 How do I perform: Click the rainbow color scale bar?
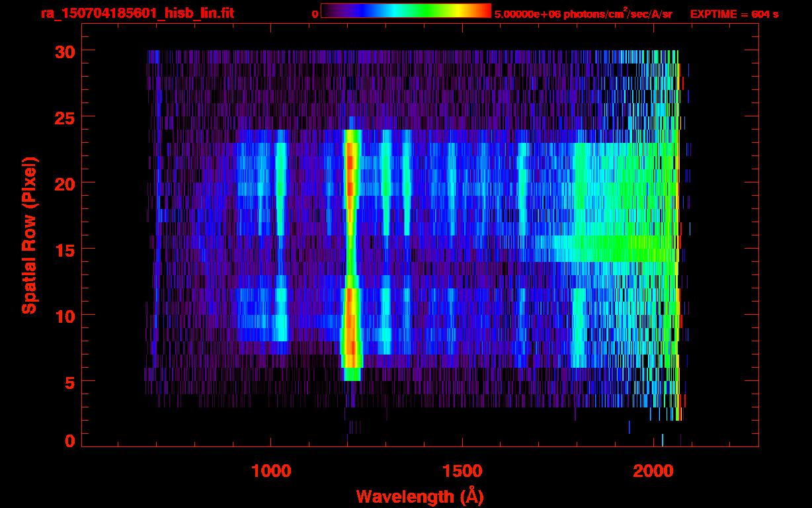coord(405,11)
